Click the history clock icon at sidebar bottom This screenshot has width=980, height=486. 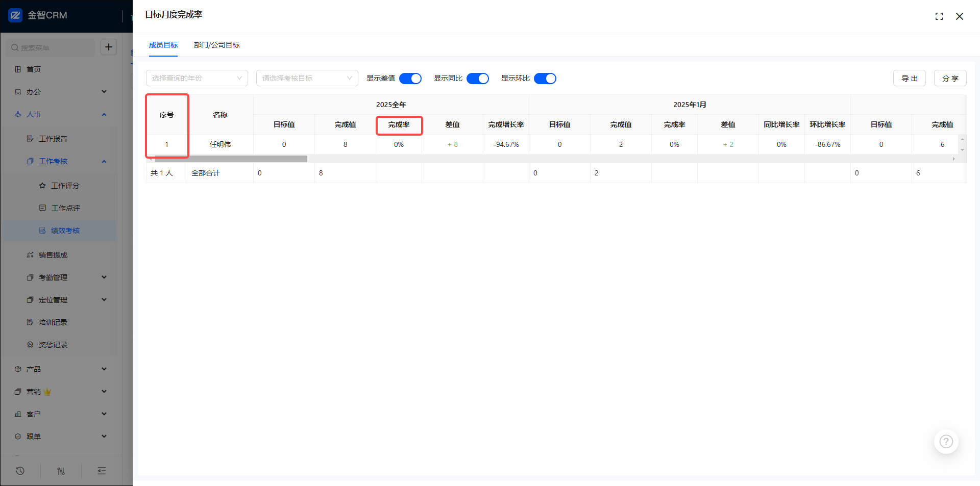20,471
